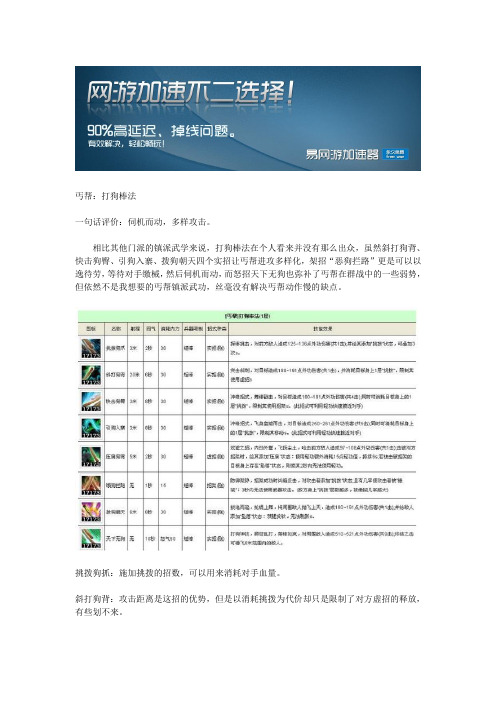Select the 拨狗朝天 purple-yellow skill icon
The image size is (496, 702).
(91, 512)
